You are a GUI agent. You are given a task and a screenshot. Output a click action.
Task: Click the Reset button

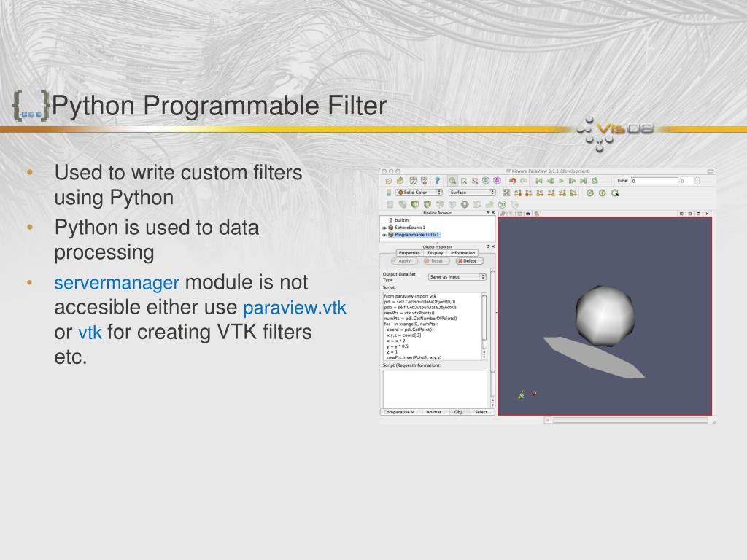436,261
